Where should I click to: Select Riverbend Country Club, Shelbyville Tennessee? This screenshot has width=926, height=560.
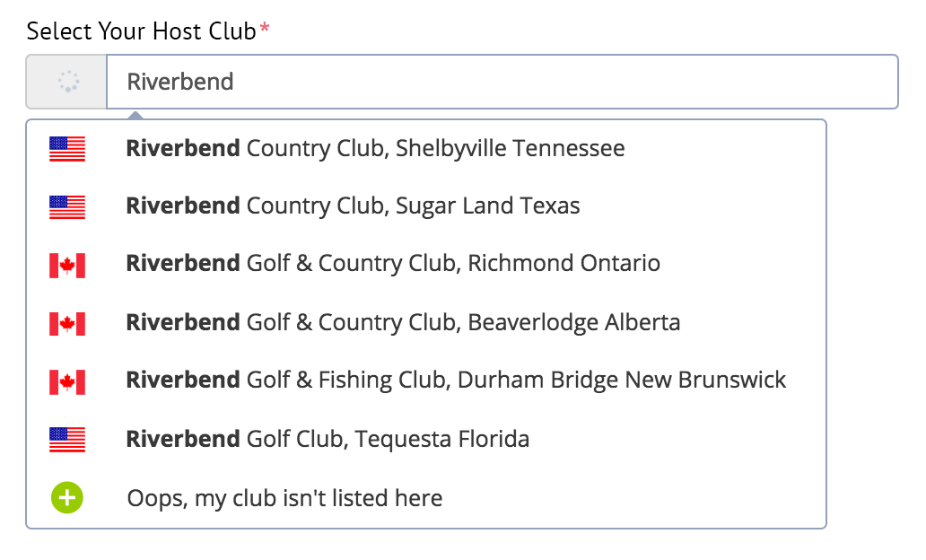click(426, 148)
